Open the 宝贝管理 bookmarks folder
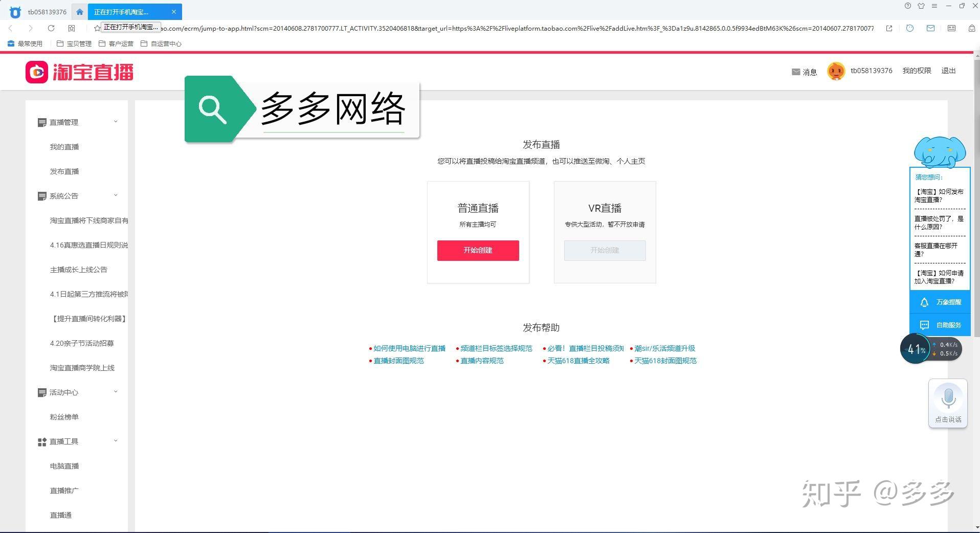 coord(74,43)
